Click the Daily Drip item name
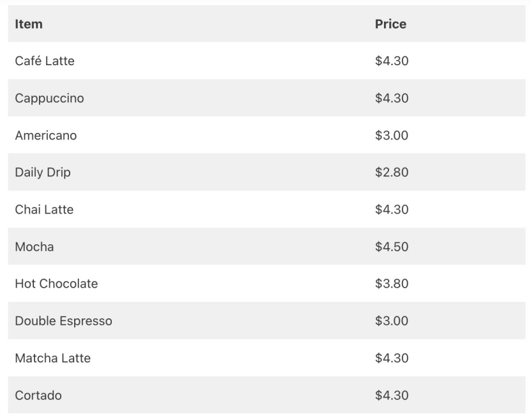The width and height of the screenshot is (531, 420). click(x=43, y=173)
